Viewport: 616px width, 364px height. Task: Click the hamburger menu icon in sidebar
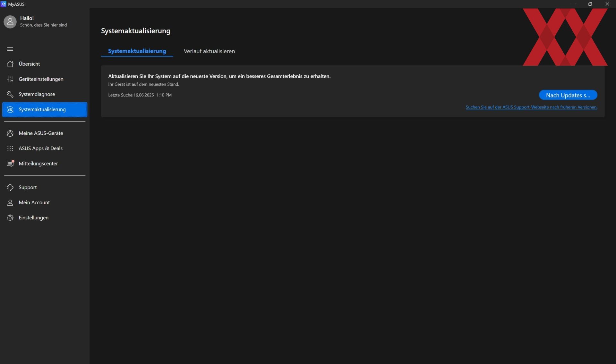(x=10, y=49)
